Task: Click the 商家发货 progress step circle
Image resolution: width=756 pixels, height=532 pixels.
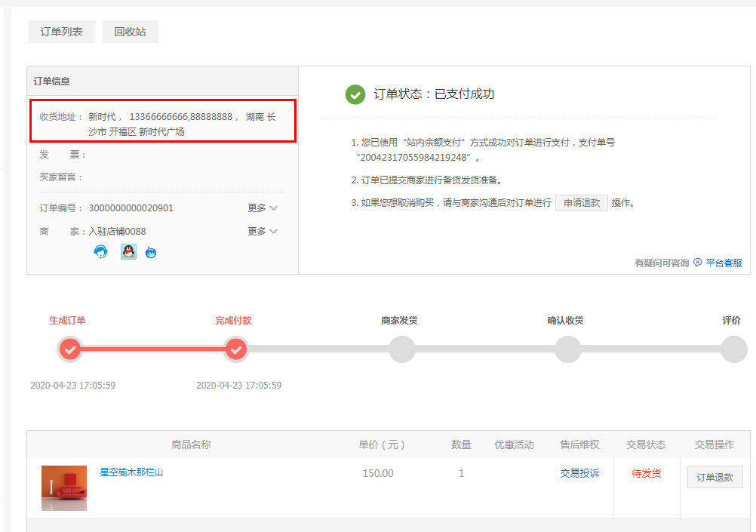Action: 401,349
